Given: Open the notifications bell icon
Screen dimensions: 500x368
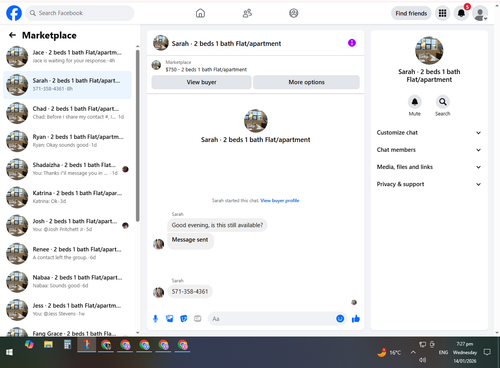Looking at the screenshot, I should coord(461,13).
